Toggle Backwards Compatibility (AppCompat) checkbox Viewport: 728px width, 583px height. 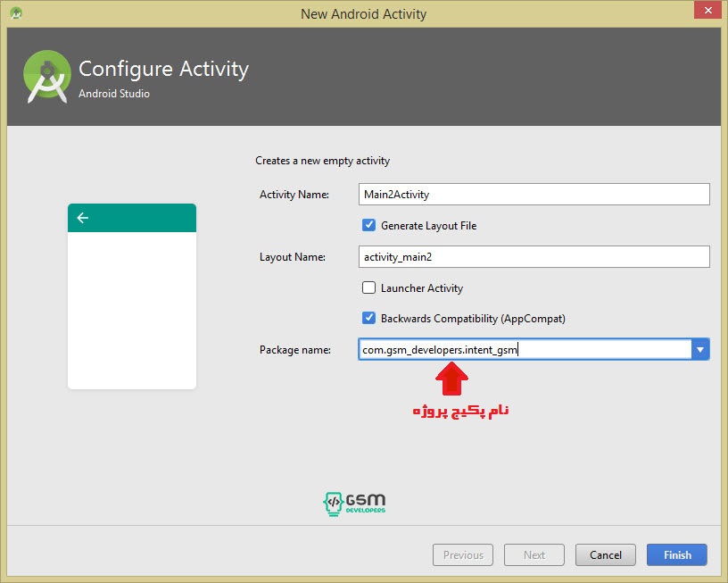[x=368, y=318]
